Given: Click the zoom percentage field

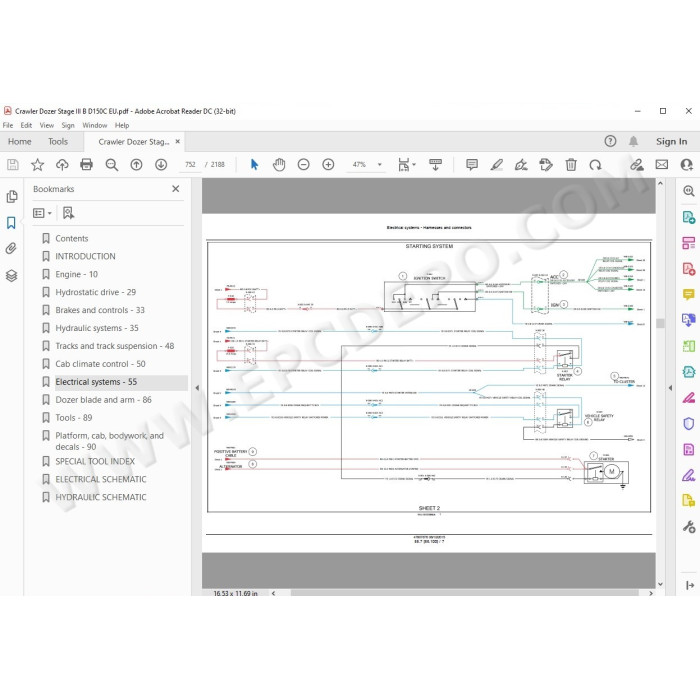Looking at the screenshot, I should 359,165.
